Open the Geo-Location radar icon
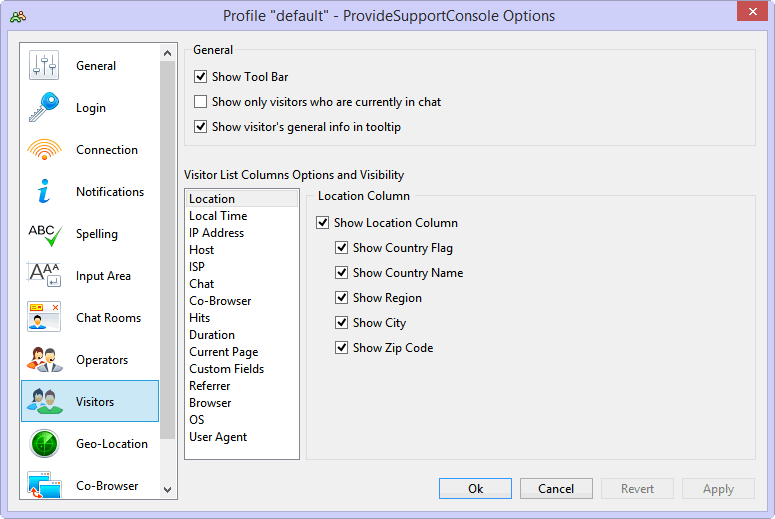This screenshot has height=519, width=775. coord(44,443)
